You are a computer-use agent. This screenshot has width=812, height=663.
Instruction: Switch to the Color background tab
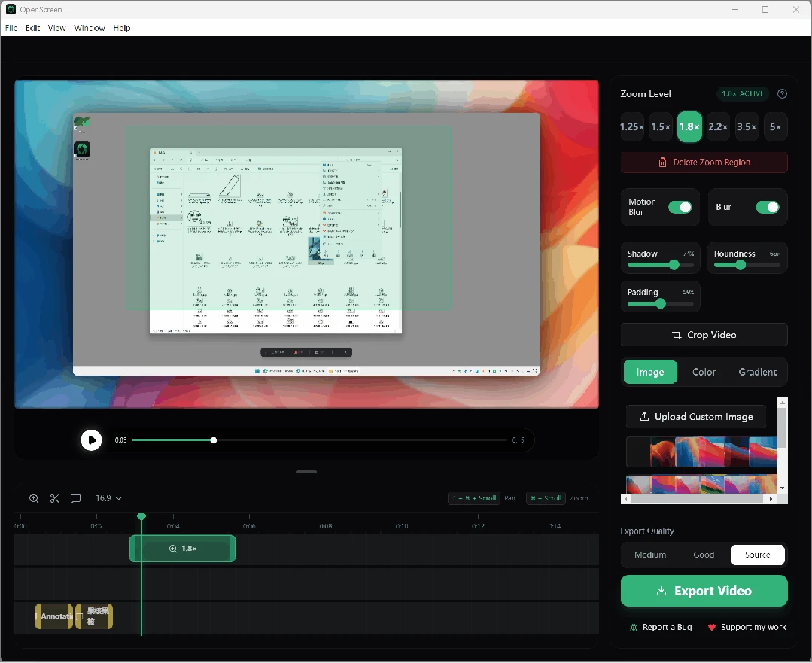point(704,372)
